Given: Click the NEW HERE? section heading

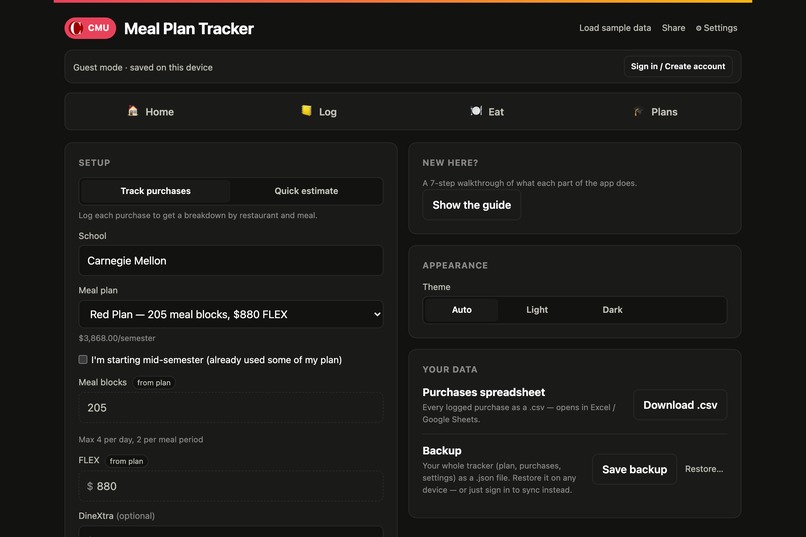Looking at the screenshot, I should (x=450, y=163).
